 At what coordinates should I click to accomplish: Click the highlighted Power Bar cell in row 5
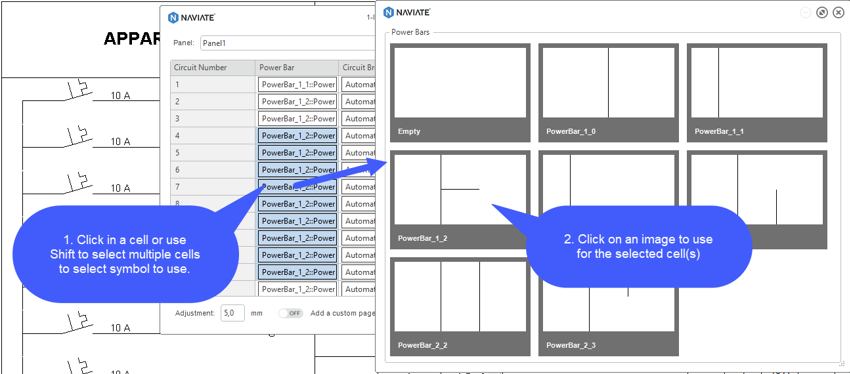(x=298, y=152)
